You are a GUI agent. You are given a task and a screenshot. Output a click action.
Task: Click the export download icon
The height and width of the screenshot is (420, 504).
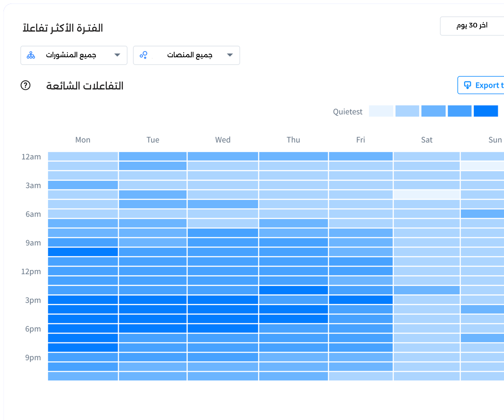point(467,85)
